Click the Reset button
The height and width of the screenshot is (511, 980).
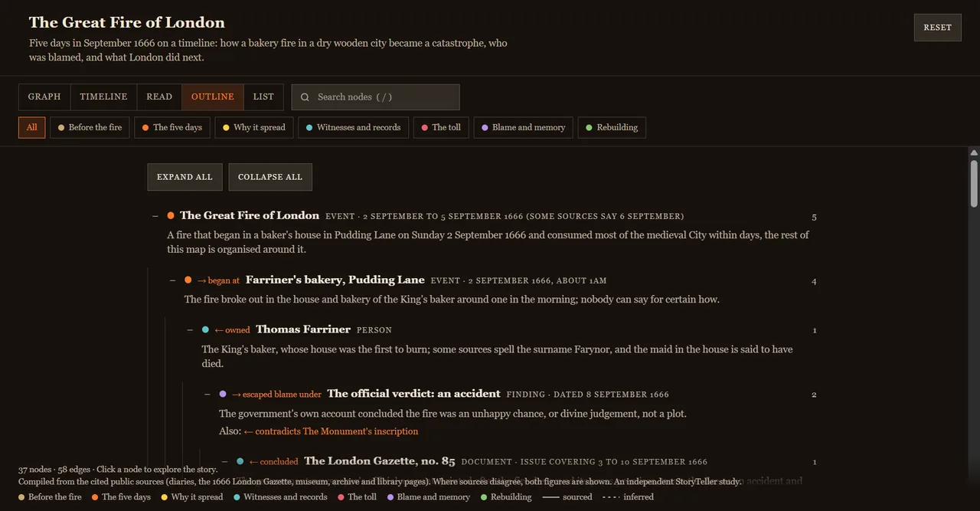pyautogui.click(x=937, y=28)
